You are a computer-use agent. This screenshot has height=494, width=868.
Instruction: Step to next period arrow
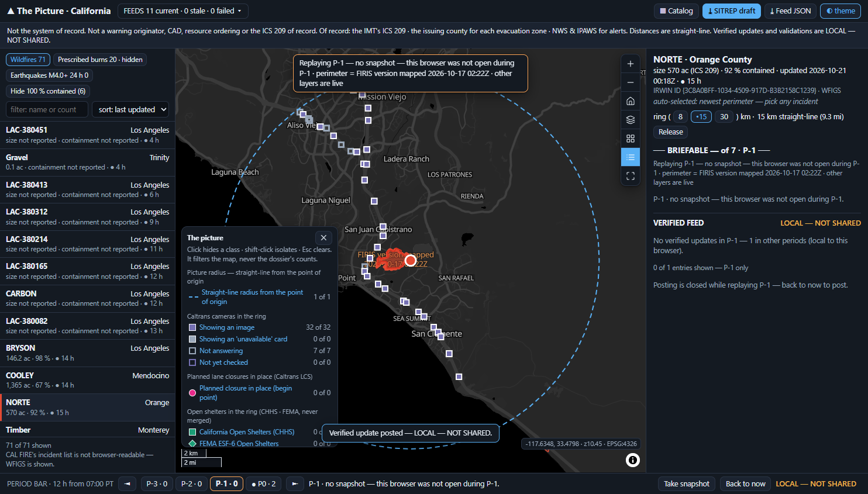tap(295, 483)
